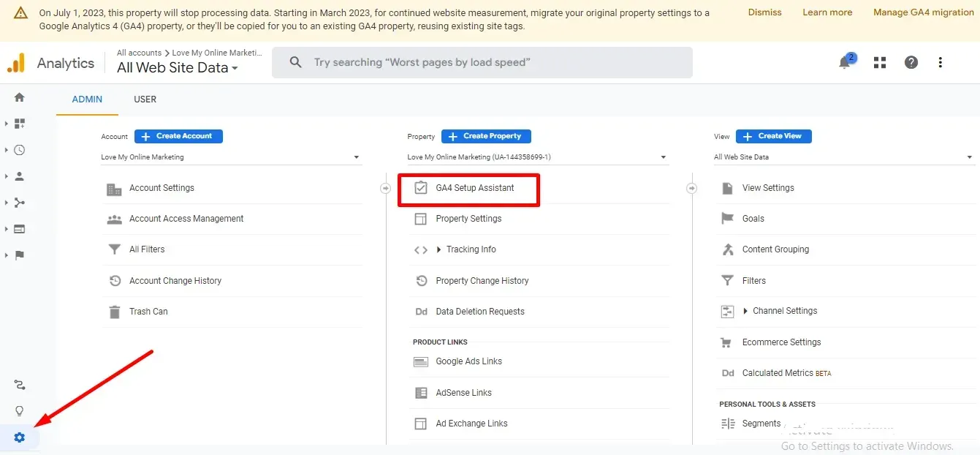The image size is (980, 455).
Task: Click the Goals flag icon
Action: click(x=727, y=219)
